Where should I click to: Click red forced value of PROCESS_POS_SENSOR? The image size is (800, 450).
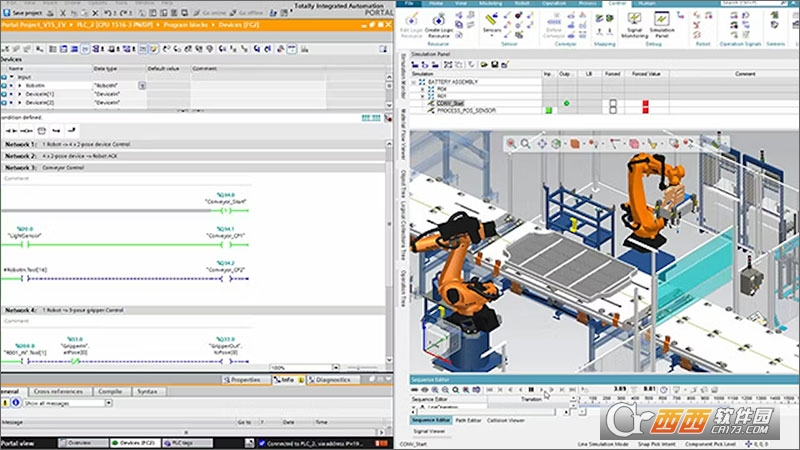pyautogui.click(x=645, y=110)
